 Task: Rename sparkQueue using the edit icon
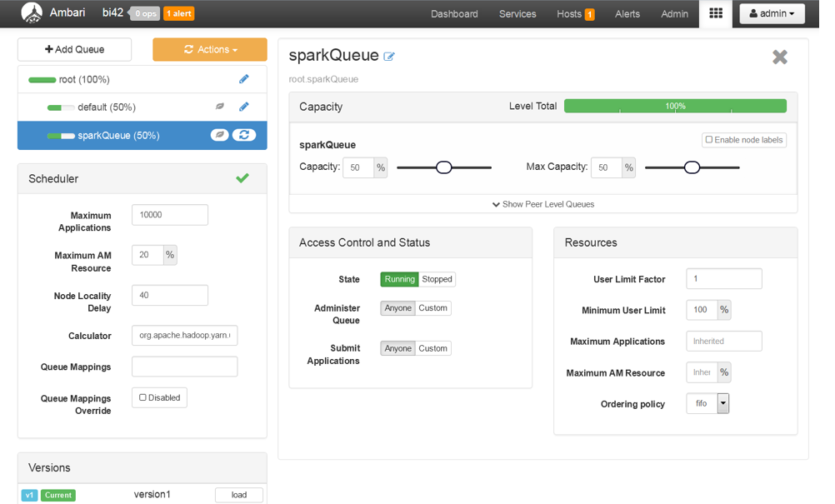click(x=389, y=57)
